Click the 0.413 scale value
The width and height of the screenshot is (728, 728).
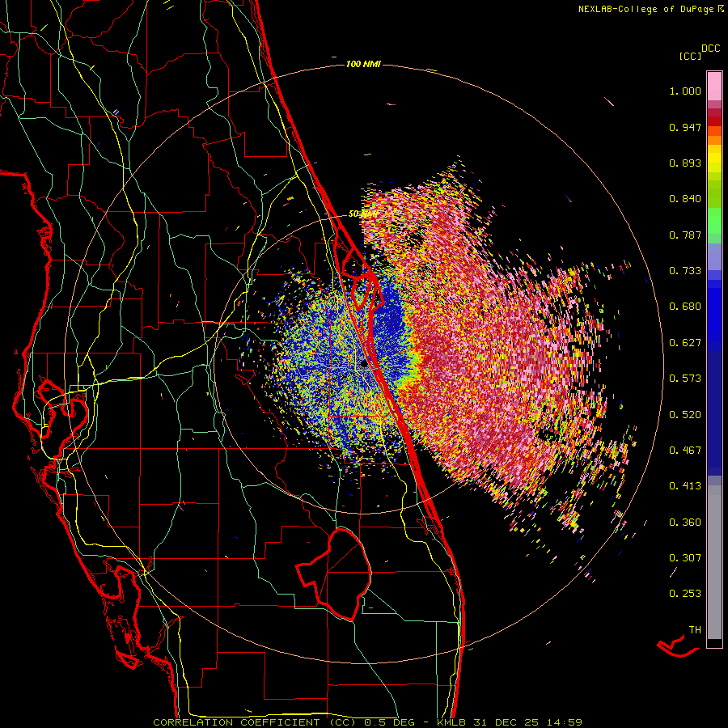685,486
